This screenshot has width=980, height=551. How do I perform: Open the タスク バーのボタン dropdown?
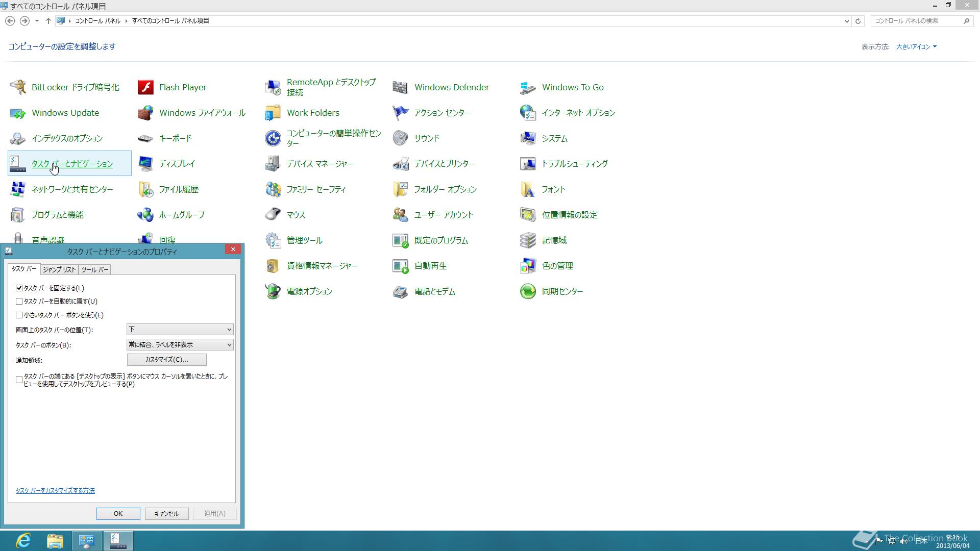180,345
